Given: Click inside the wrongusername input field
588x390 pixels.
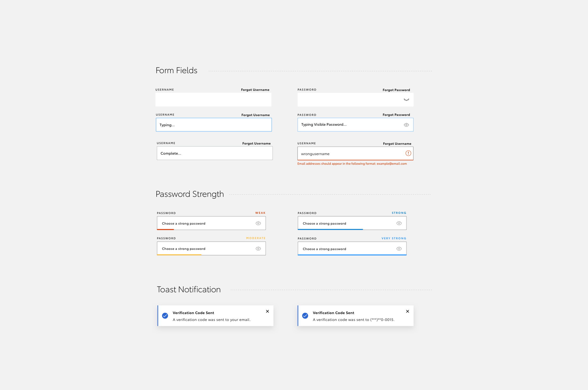Looking at the screenshot, I should pyautogui.click(x=336, y=153).
